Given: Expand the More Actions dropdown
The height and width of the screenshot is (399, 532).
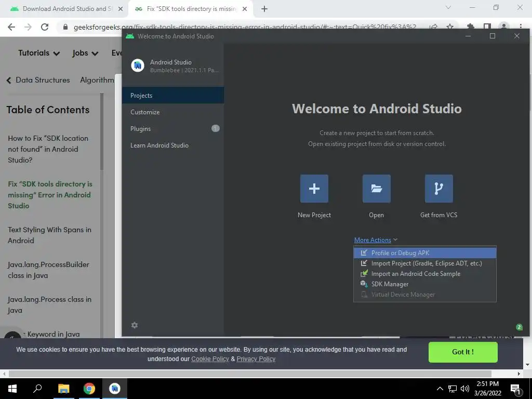Looking at the screenshot, I should [x=376, y=240].
